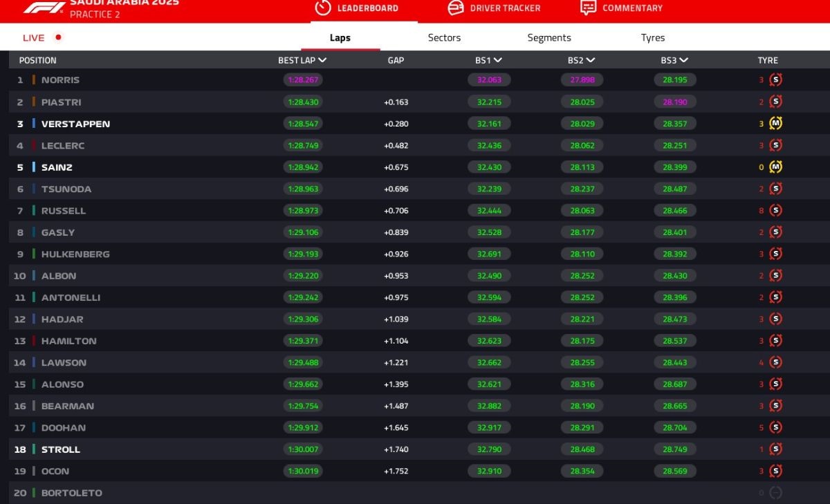
Task: Click Piastri's purple BS3 sector time
Action: (674, 102)
